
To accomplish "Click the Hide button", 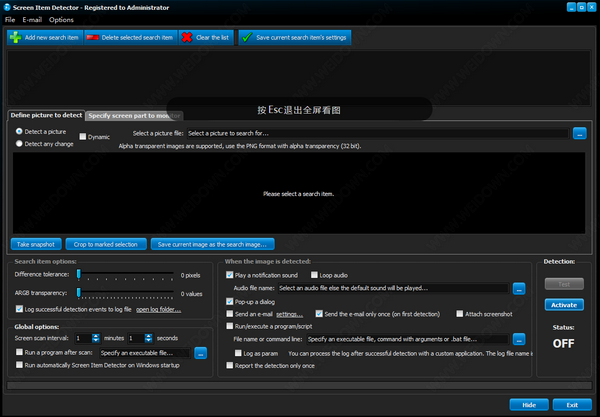I will tap(529, 405).
